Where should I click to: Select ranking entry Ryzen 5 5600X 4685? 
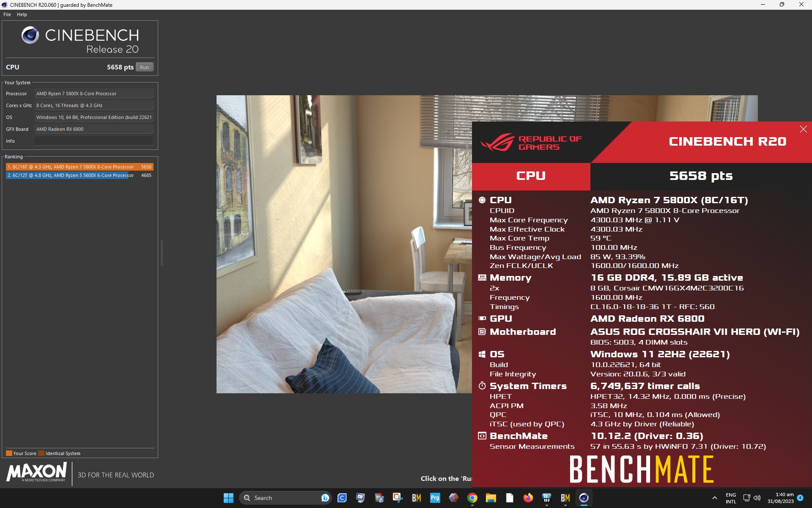pyautogui.click(x=80, y=175)
